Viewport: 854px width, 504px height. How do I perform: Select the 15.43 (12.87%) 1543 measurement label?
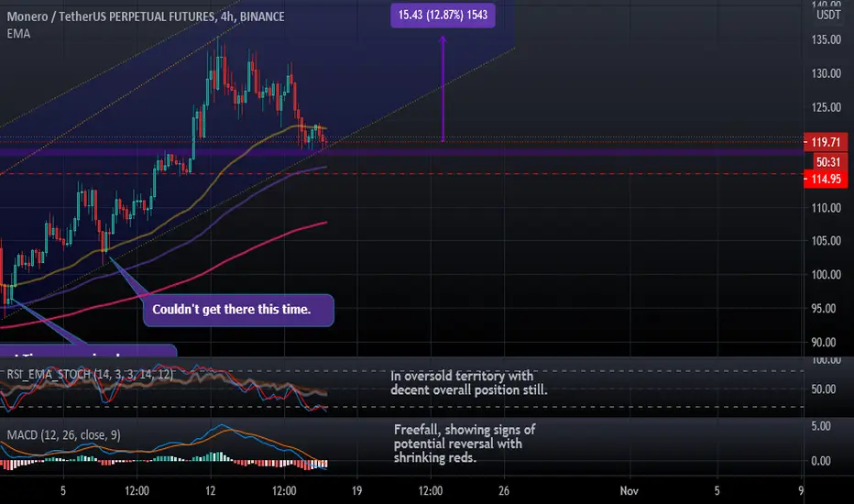(x=443, y=15)
